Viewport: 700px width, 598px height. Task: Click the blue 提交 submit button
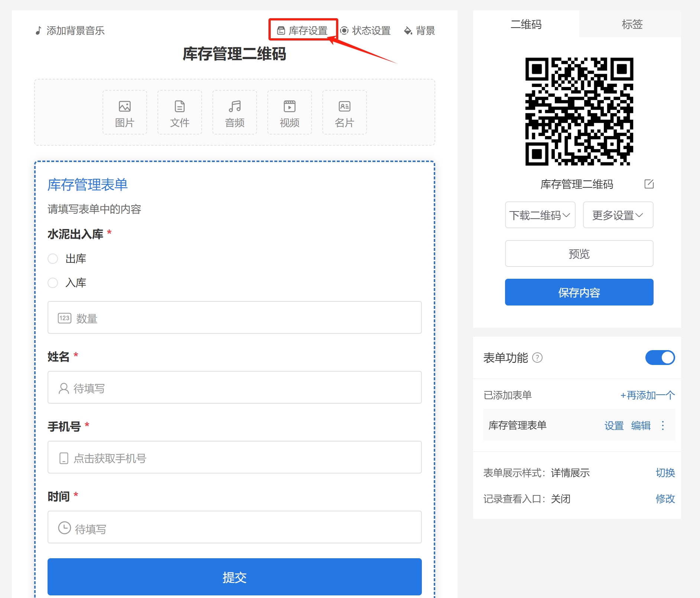(x=235, y=577)
